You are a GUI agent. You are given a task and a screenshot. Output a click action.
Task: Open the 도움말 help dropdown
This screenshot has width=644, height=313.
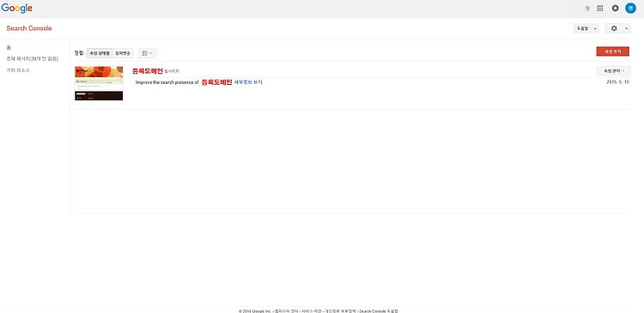[x=586, y=28]
